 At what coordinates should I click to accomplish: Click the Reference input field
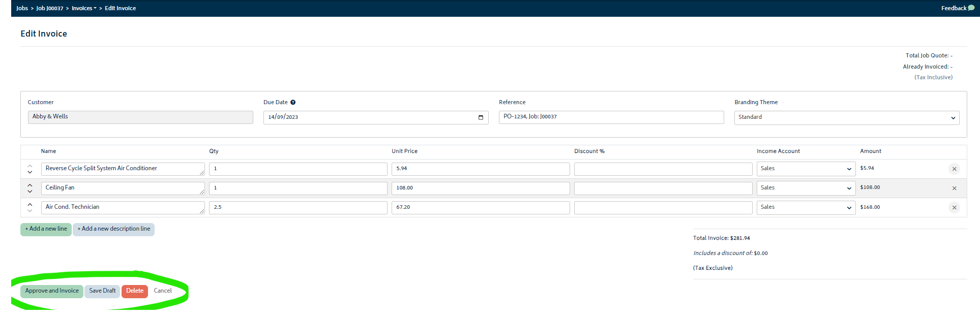611,117
